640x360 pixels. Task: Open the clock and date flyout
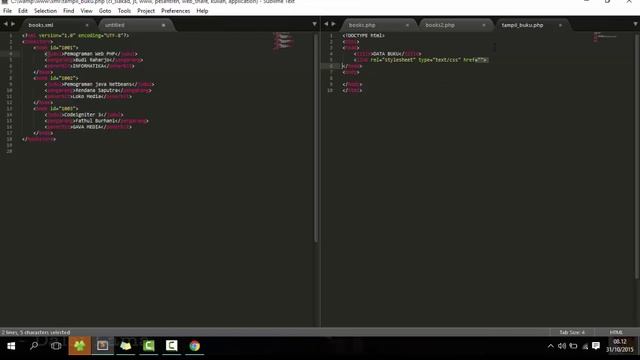click(620, 346)
